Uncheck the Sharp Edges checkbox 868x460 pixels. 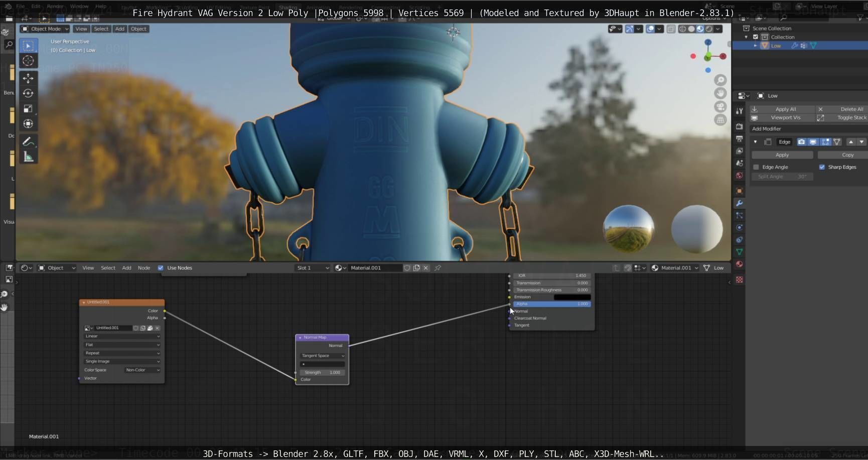pos(822,167)
